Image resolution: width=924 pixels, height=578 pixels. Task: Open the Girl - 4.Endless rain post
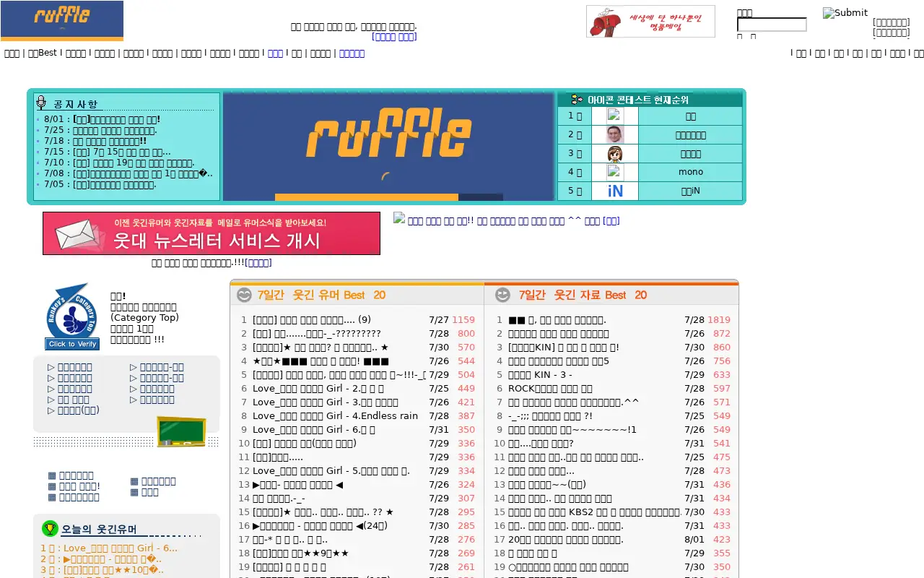tap(335, 415)
